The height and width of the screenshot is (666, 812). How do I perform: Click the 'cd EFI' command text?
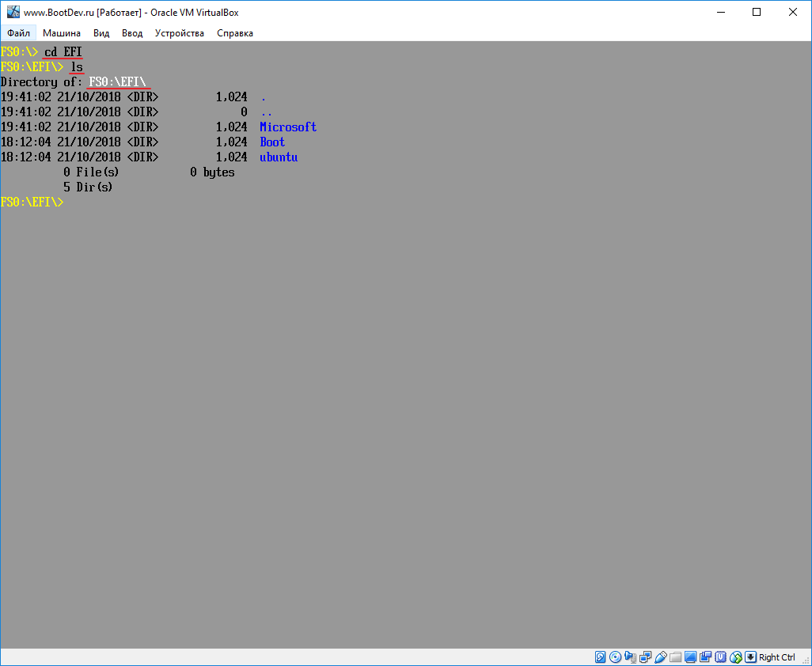[x=63, y=52]
